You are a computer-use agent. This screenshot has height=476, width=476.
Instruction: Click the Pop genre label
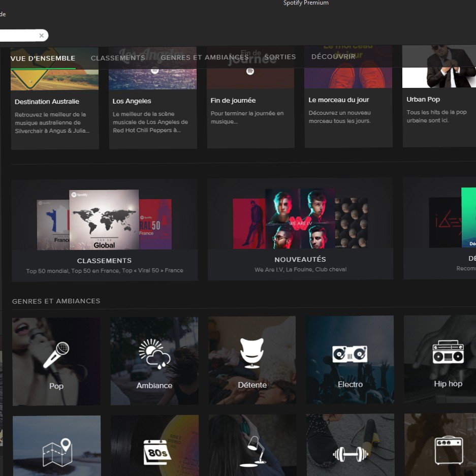(56, 386)
